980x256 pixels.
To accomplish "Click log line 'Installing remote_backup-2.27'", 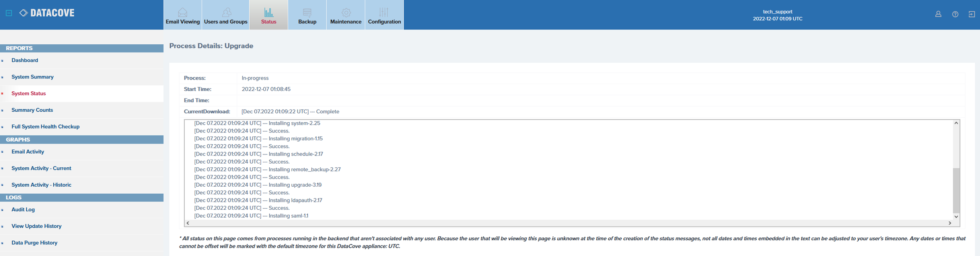I will pos(305,169).
